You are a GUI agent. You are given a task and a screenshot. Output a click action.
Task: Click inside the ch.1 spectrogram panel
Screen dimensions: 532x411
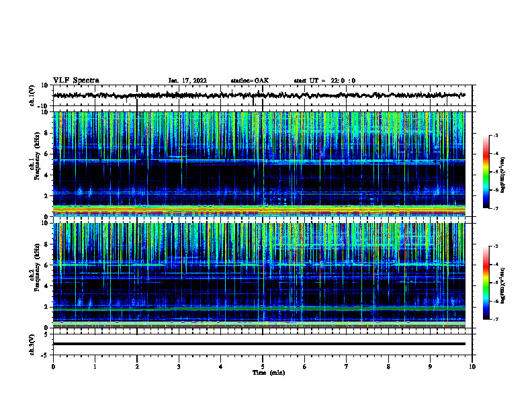click(x=259, y=164)
